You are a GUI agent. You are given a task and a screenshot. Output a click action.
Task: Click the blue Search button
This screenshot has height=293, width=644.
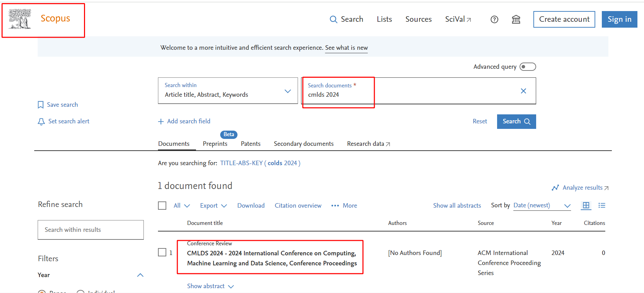pyautogui.click(x=516, y=122)
